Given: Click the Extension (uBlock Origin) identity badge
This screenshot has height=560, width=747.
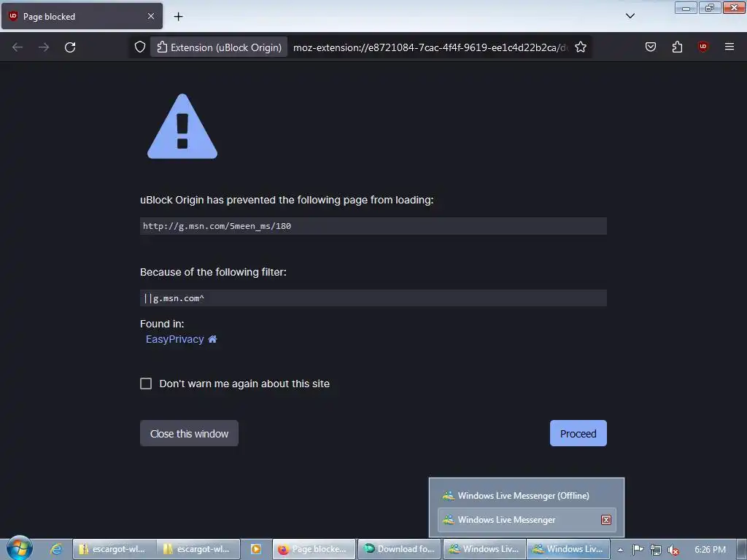Looking at the screenshot, I should pyautogui.click(x=219, y=47).
